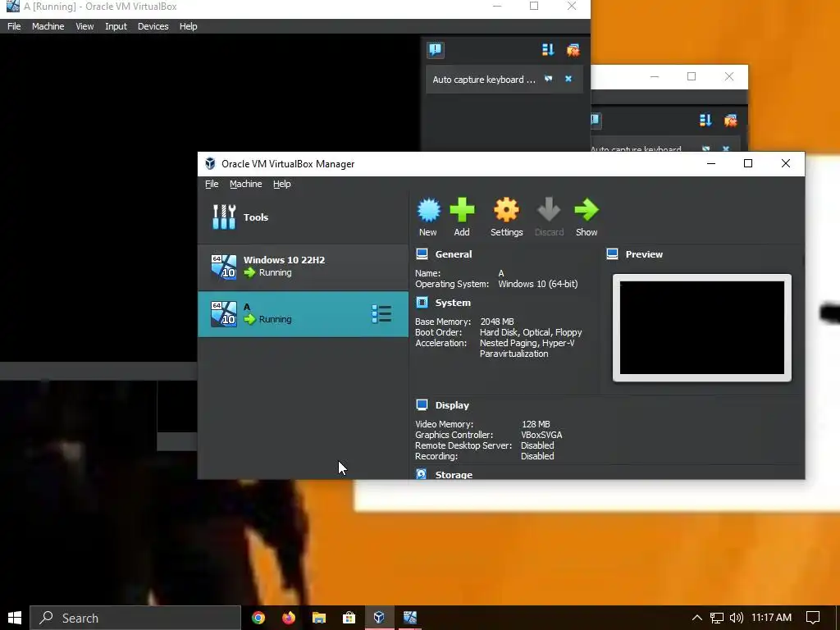Click the running VM taskbar icon
Image resolution: width=840 pixels, height=630 pixels.
pos(410,618)
